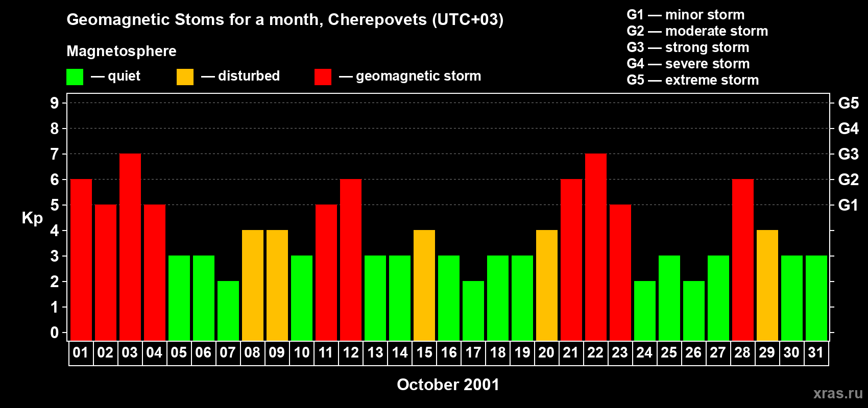Click the orange bar for day 29
Screen dimensions: 868x408
[767, 285]
